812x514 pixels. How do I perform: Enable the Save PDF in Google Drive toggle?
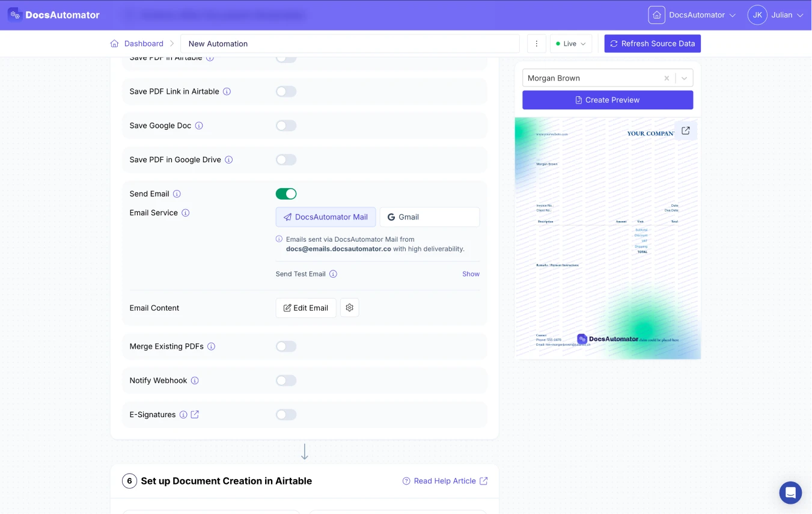(286, 160)
